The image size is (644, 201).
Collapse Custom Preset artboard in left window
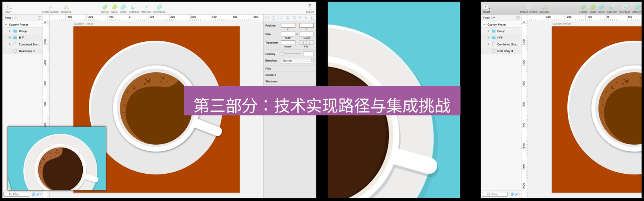(6, 25)
